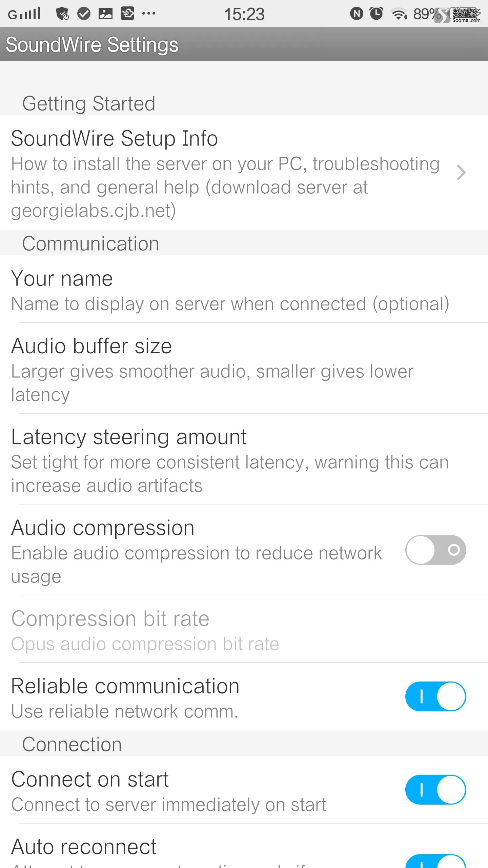Image resolution: width=488 pixels, height=868 pixels.
Task: Tap the NFC status icon
Action: pos(357,14)
